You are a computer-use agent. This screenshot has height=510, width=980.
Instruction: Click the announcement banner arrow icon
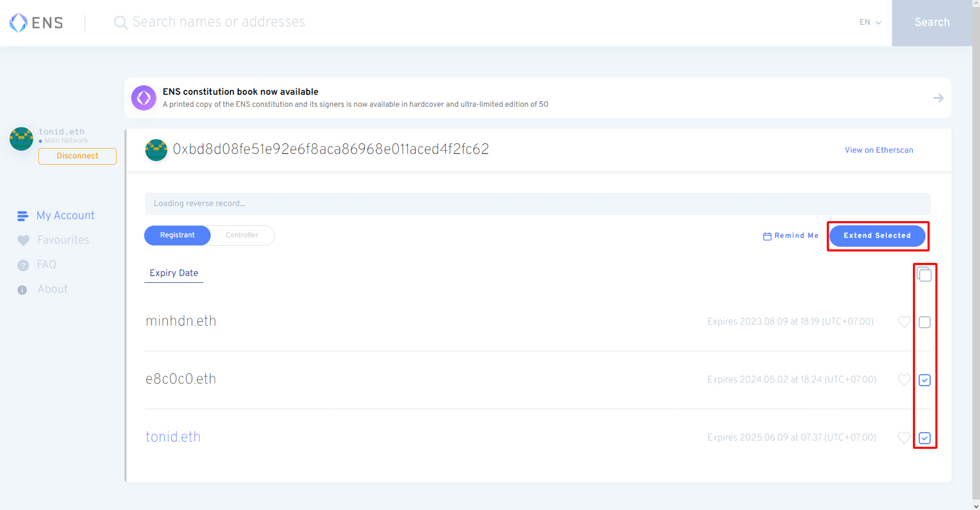pos(938,98)
